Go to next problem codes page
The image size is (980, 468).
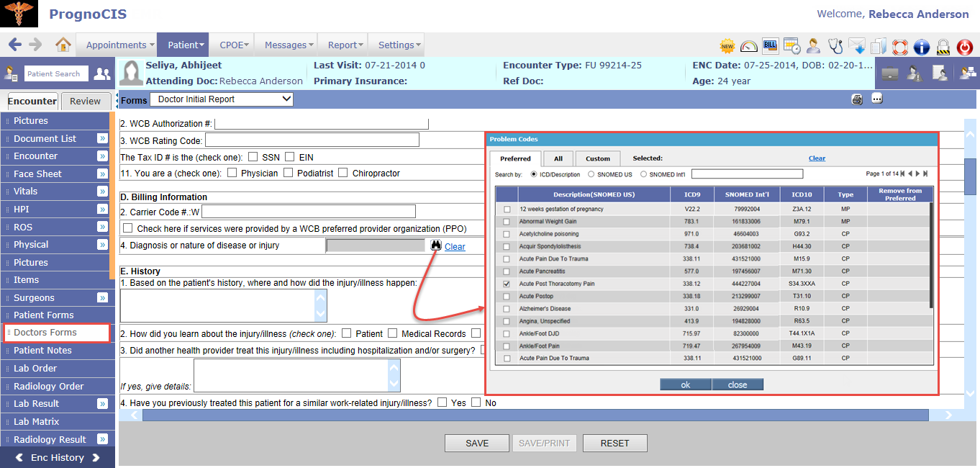point(917,174)
